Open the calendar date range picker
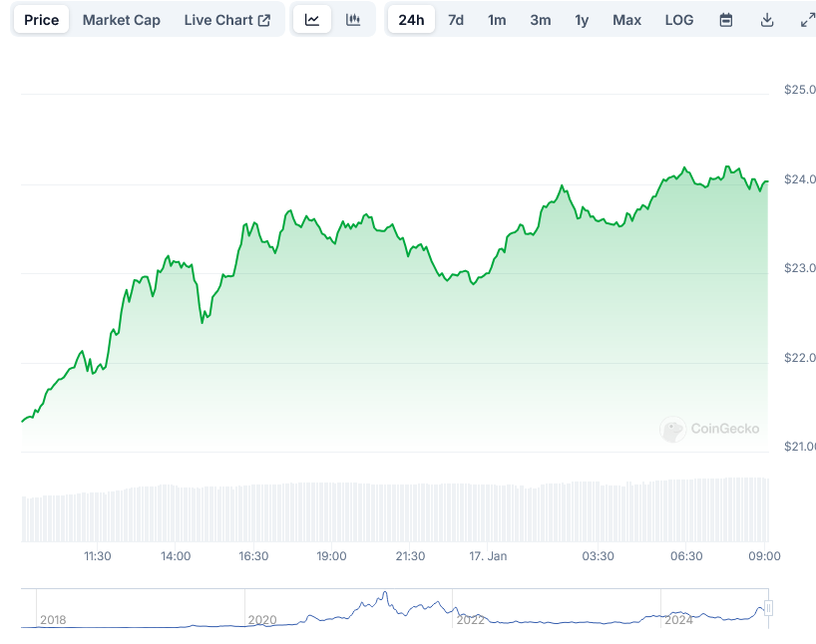Image resolution: width=816 pixels, height=644 pixels. coord(726,20)
